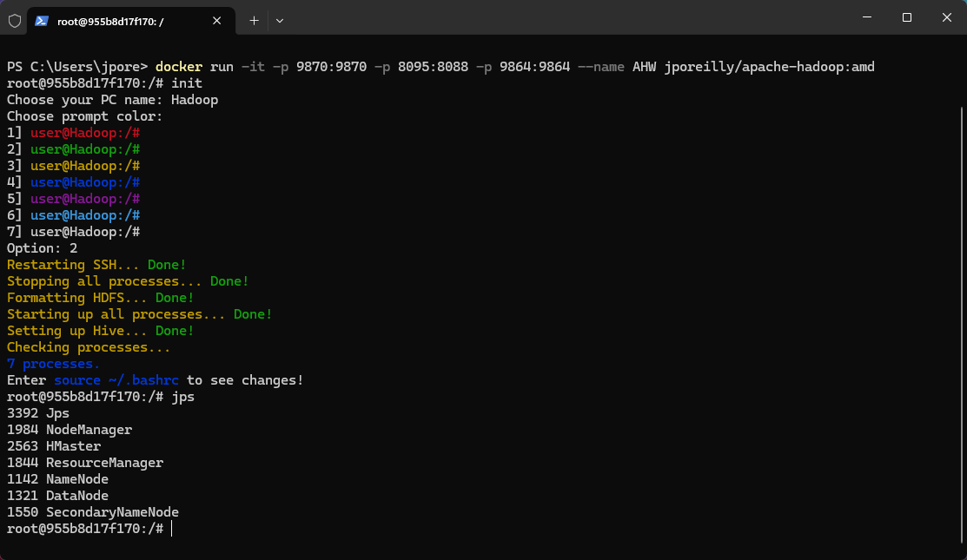Click the purple user@Hadoop prompt option 5
This screenshot has width=967, height=560.
[85, 198]
